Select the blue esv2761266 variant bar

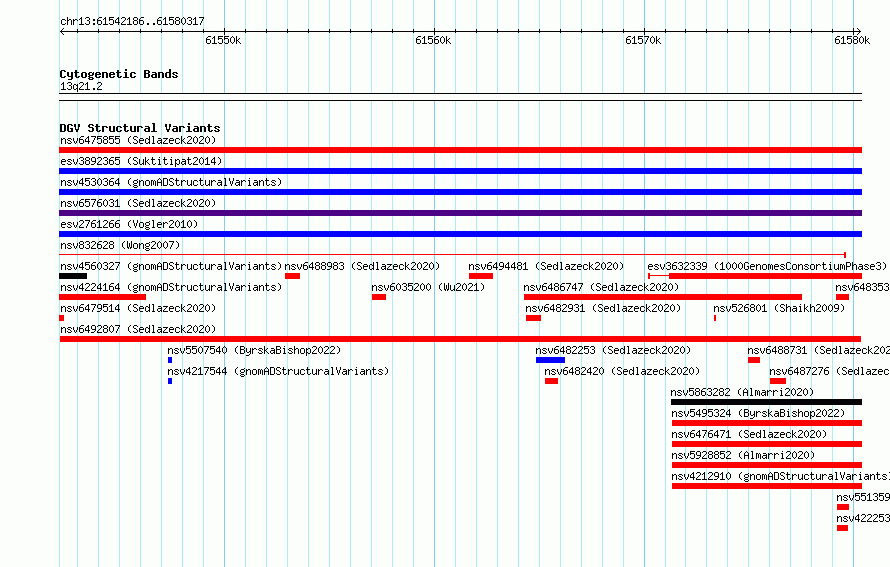click(x=460, y=234)
